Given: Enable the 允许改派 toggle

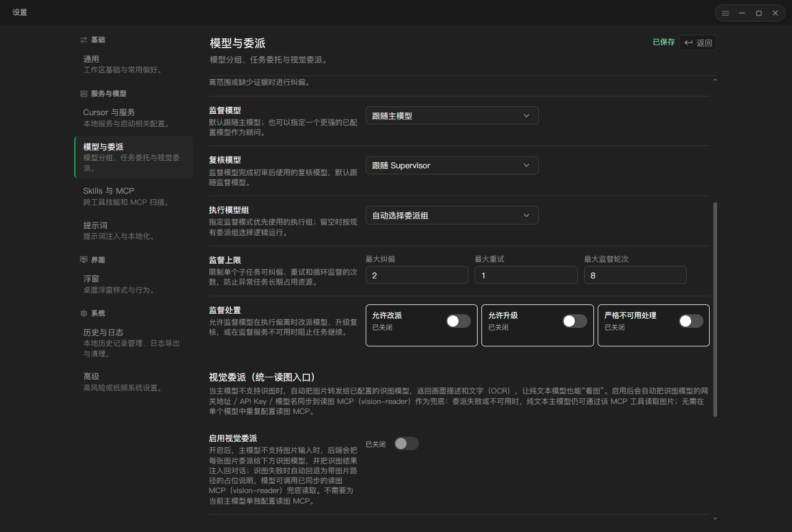Looking at the screenshot, I should click(x=458, y=321).
